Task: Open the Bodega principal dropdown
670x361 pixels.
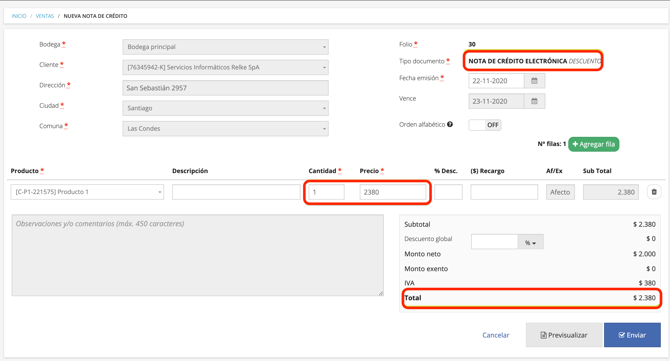Action: 226,47
